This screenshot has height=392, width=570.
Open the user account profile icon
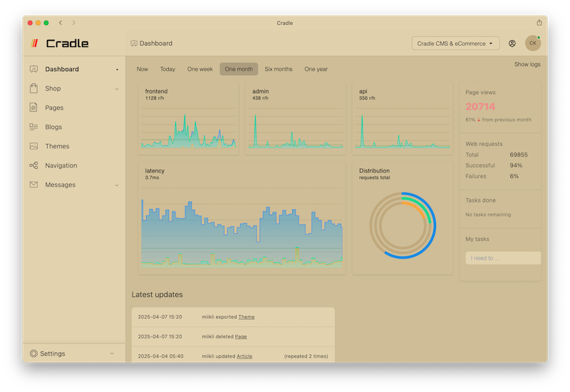512,43
